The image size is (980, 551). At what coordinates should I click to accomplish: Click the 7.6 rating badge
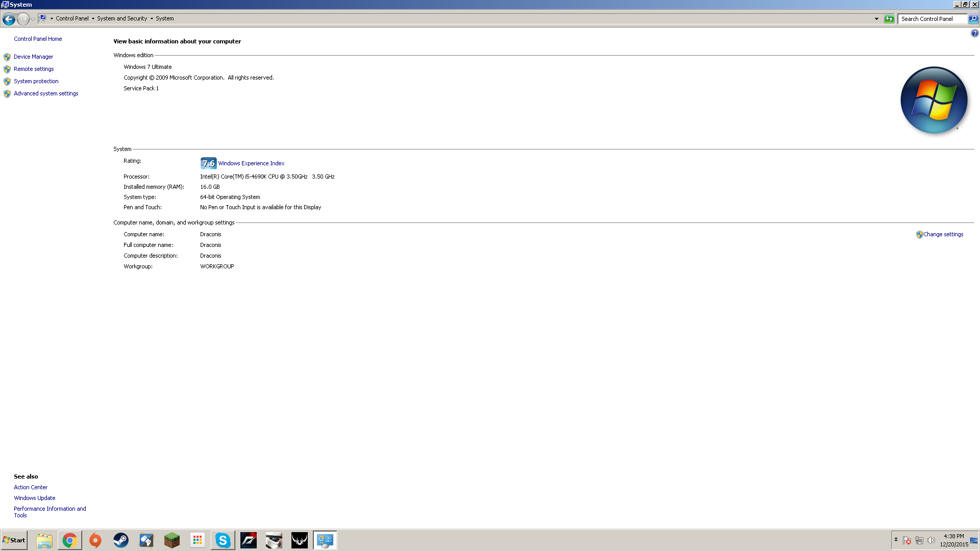(x=208, y=163)
